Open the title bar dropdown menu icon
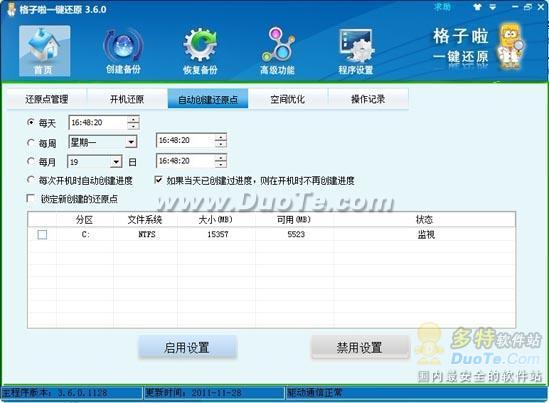Viewport: 549px width, 403px height. [493, 7]
